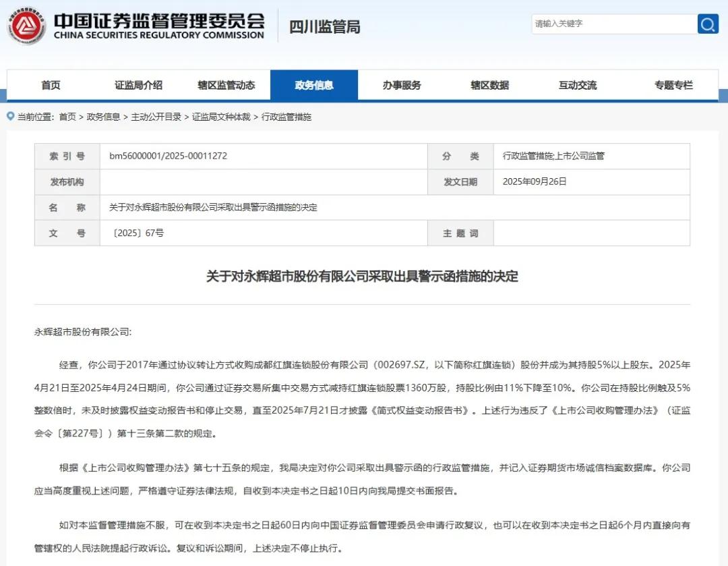Open the 专题专栏 navigation tab
The height and width of the screenshot is (566, 728).
pyautogui.click(x=673, y=85)
